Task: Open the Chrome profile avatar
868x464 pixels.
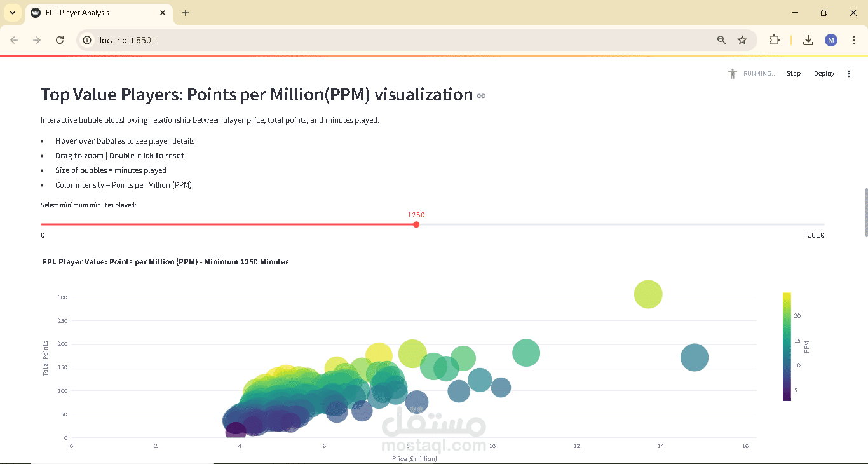Action: (831, 40)
